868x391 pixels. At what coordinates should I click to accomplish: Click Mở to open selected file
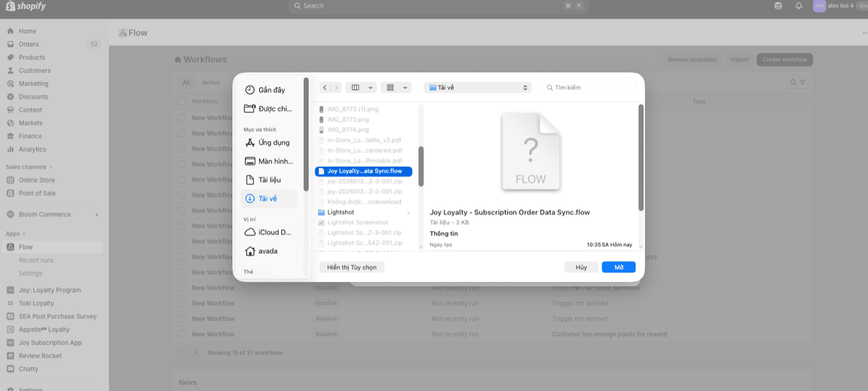[618, 267]
